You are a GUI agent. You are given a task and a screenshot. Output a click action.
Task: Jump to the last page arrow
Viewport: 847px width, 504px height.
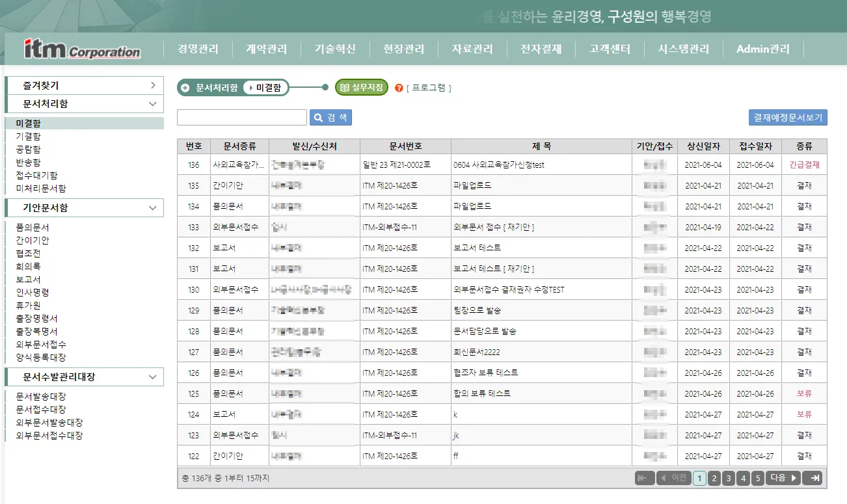click(x=813, y=478)
